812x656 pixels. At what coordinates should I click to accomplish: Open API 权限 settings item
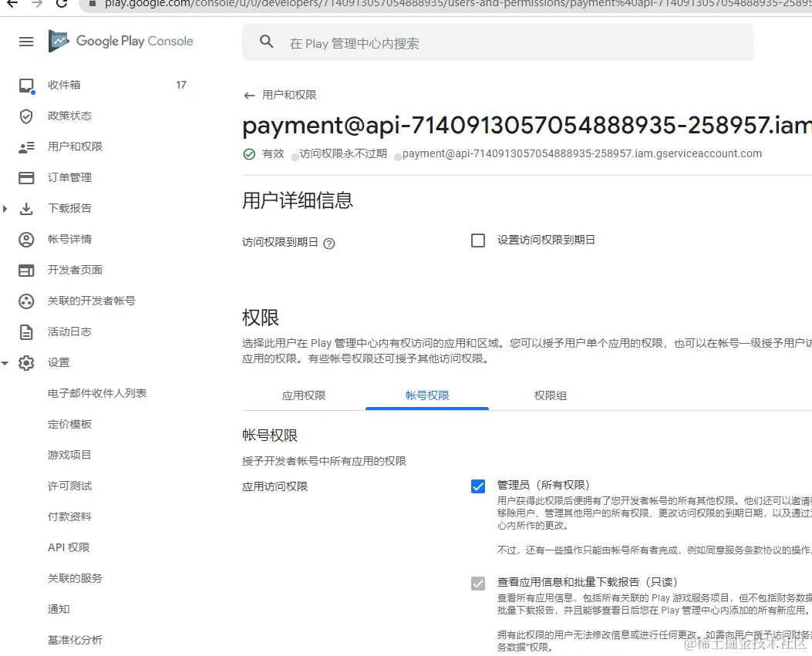(x=69, y=547)
